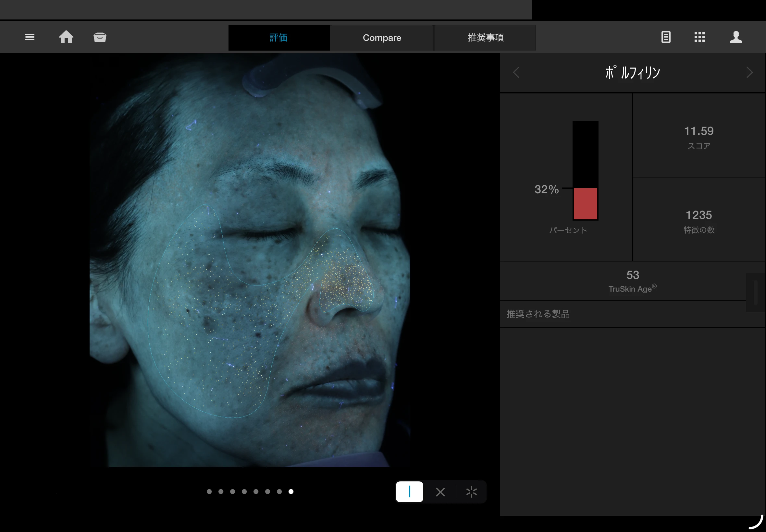This screenshot has height=532, width=766.
Task: Open the archive box icon
Action: coord(100,37)
